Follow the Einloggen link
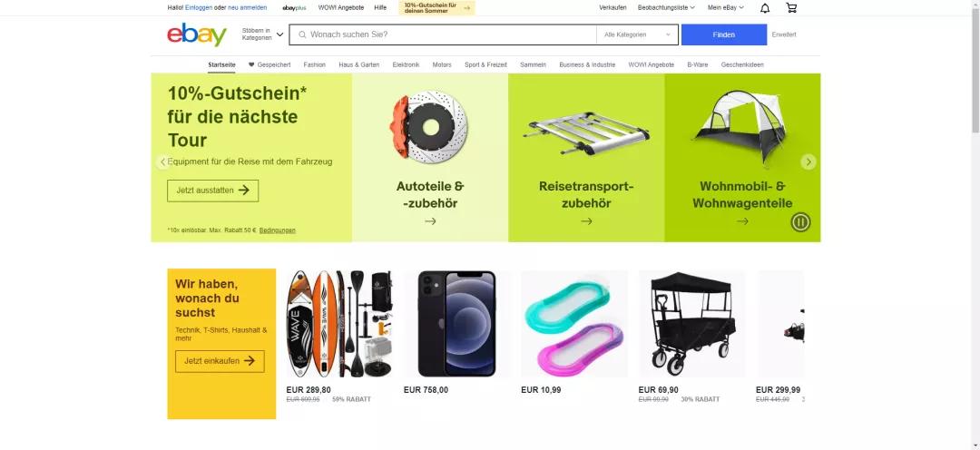Viewport: 980px width, 450px height. tap(199, 7)
